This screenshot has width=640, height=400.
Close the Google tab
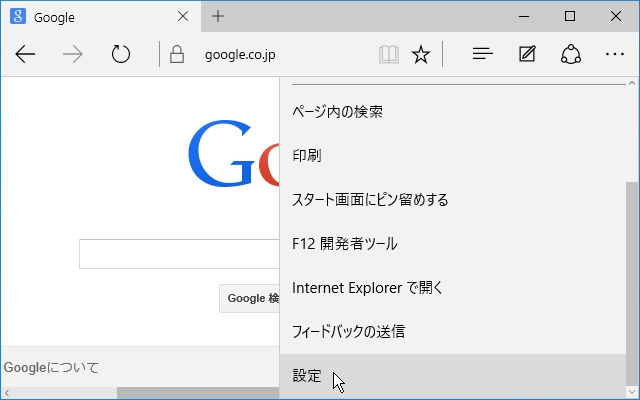(x=183, y=16)
